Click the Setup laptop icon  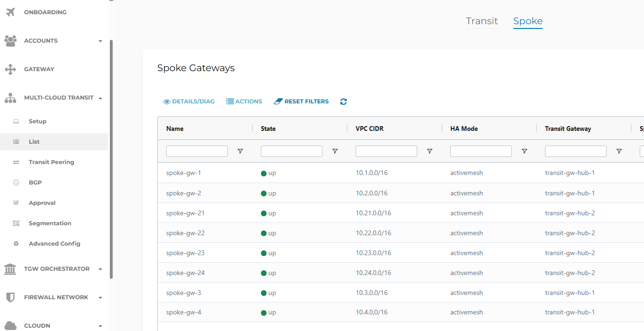(x=16, y=121)
